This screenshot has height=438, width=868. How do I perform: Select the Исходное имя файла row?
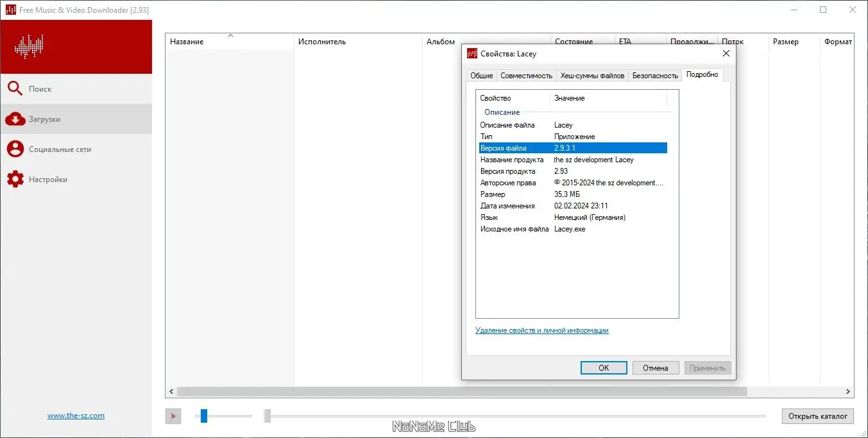point(573,229)
